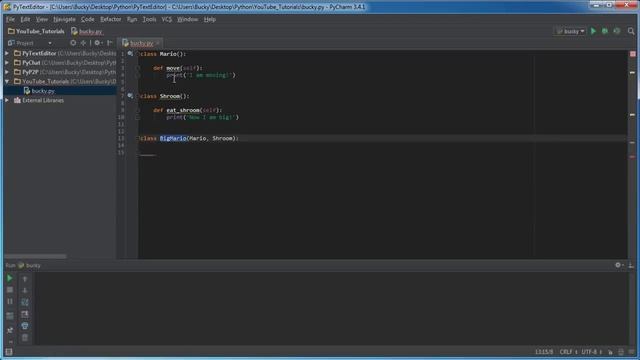Open the Code menu
Image resolution: width=640 pixels, height=360 pixels.
tap(88, 19)
